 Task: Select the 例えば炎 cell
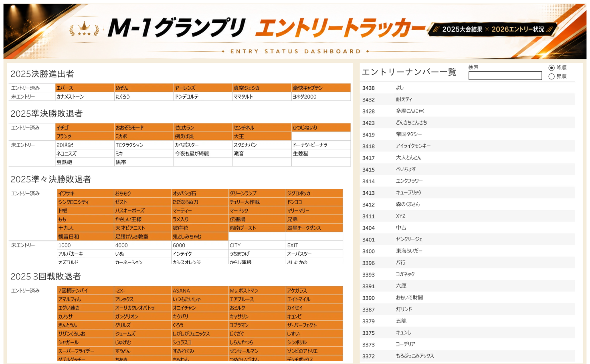click(x=203, y=136)
